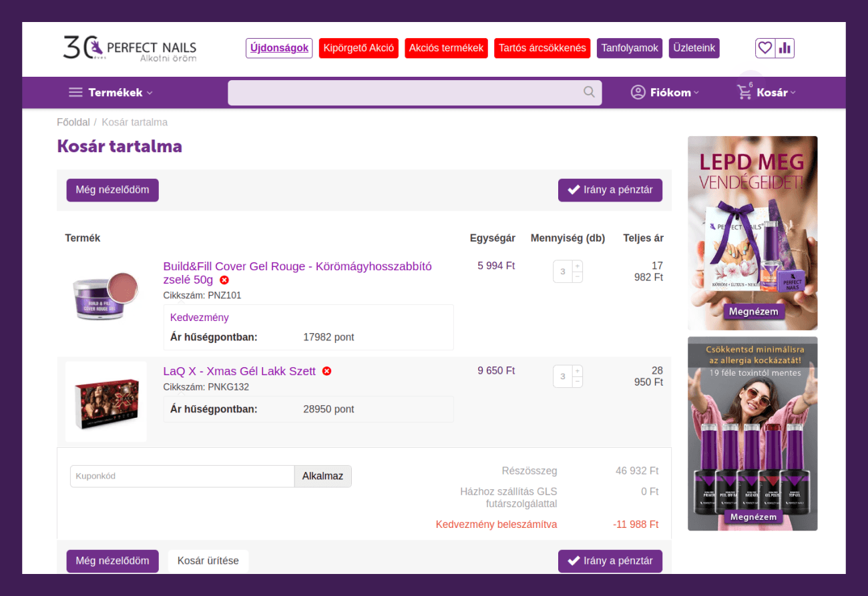The height and width of the screenshot is (596, 868).
Task: Click quantity field for LaQ X Xmas Gél Lakk Szett
Action: [x=563, y=376]
